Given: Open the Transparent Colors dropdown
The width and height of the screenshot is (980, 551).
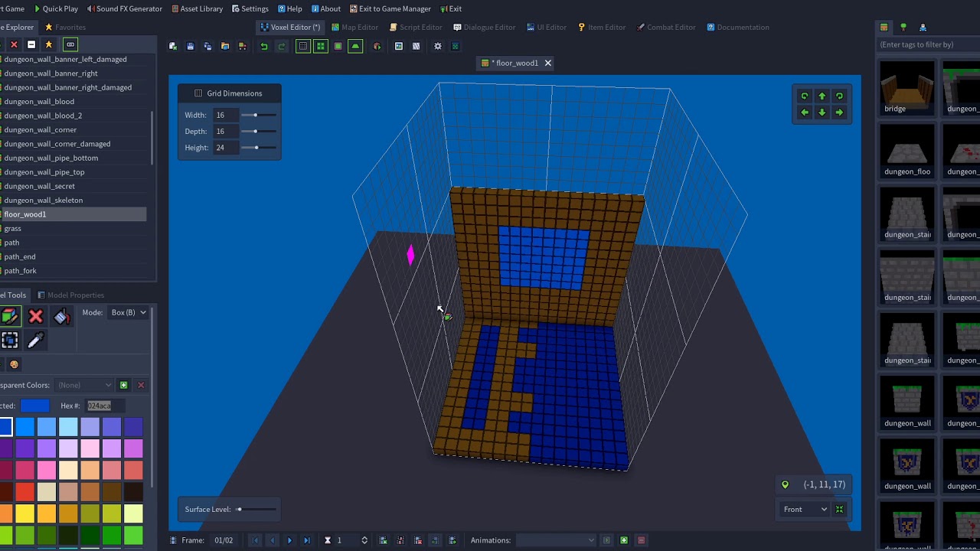Looking at the screenshot, I should click(84, 385).
